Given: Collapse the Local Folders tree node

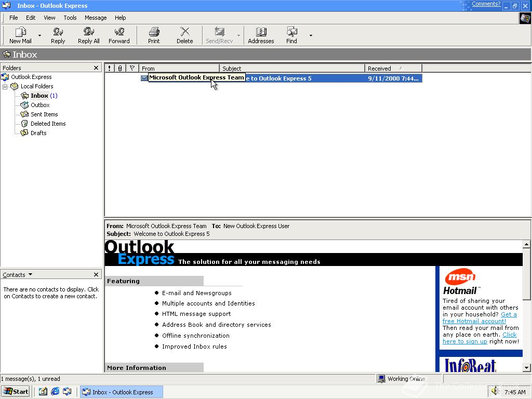Looking at the screenshot, I should pos(5,87).
